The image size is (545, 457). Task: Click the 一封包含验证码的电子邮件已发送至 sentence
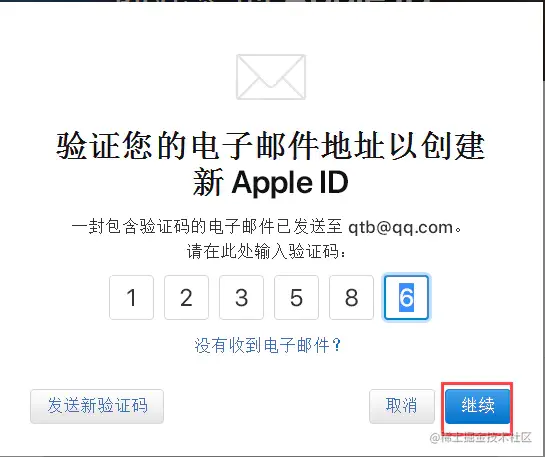pyautogui.click(x=207, y=227)
